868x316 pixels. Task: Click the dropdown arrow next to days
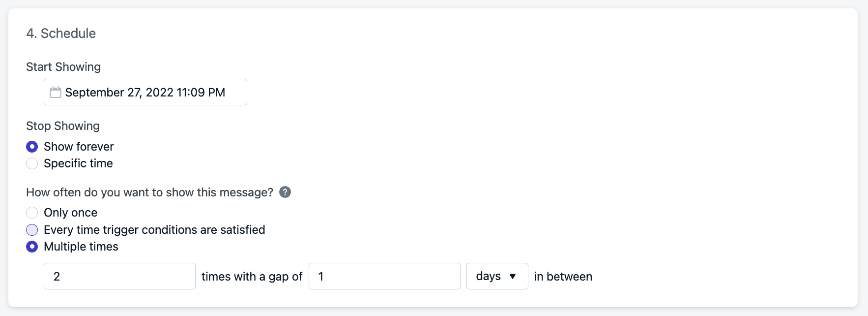[513, 276]
